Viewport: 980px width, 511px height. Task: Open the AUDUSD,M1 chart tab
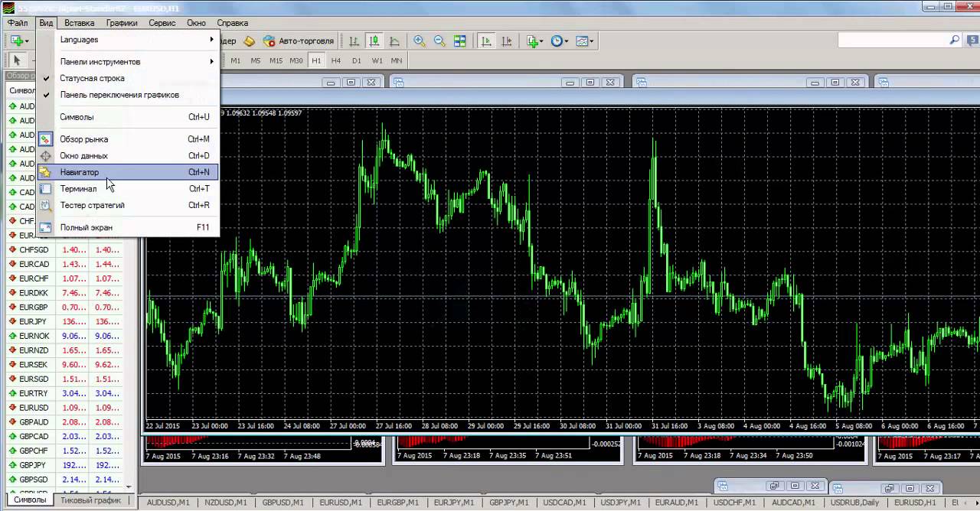click(x=168, y=503)
